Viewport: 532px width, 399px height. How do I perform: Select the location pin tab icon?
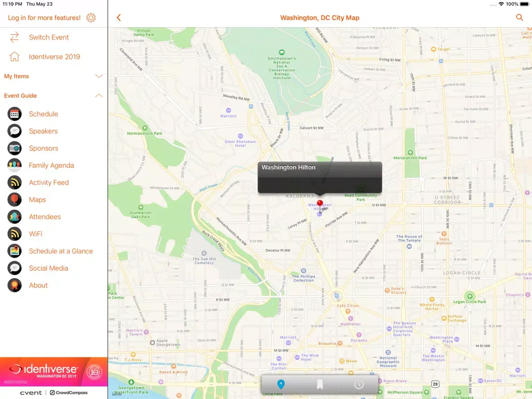[x=281, y=384]
